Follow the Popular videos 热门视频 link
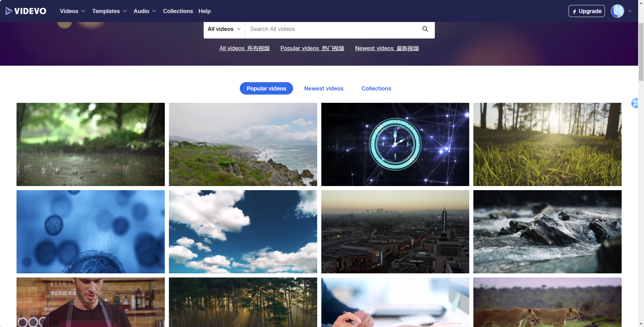The image size is (644, 327). coord(312,48)
